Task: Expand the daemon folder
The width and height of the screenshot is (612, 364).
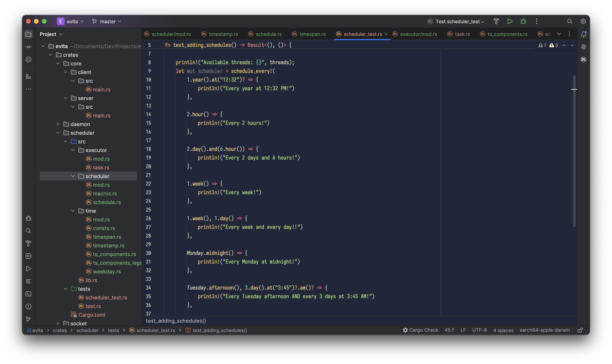Action: pos(58,124)
